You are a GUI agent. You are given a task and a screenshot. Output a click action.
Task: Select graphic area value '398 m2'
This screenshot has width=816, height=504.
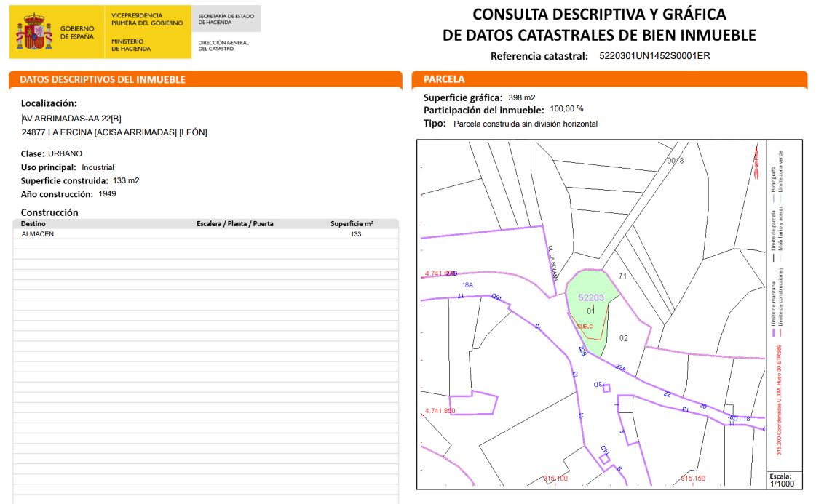(522, 97)
